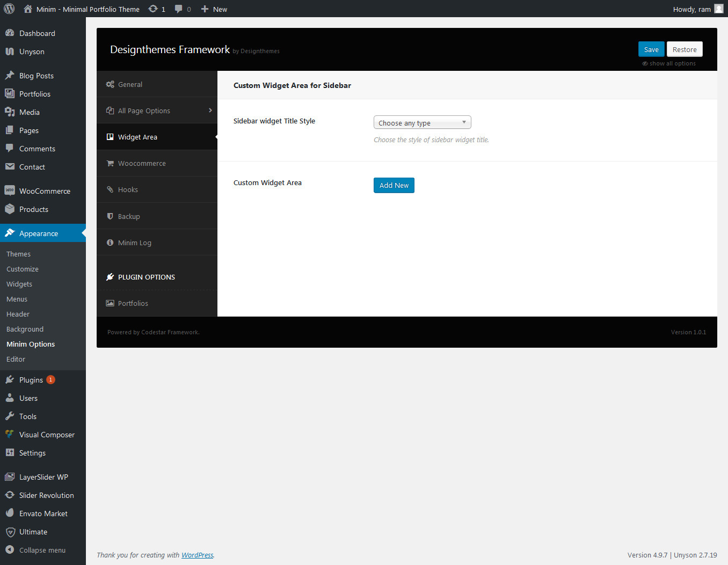
Task: Open the site home icon in admin bar
Action: point(28,9)
